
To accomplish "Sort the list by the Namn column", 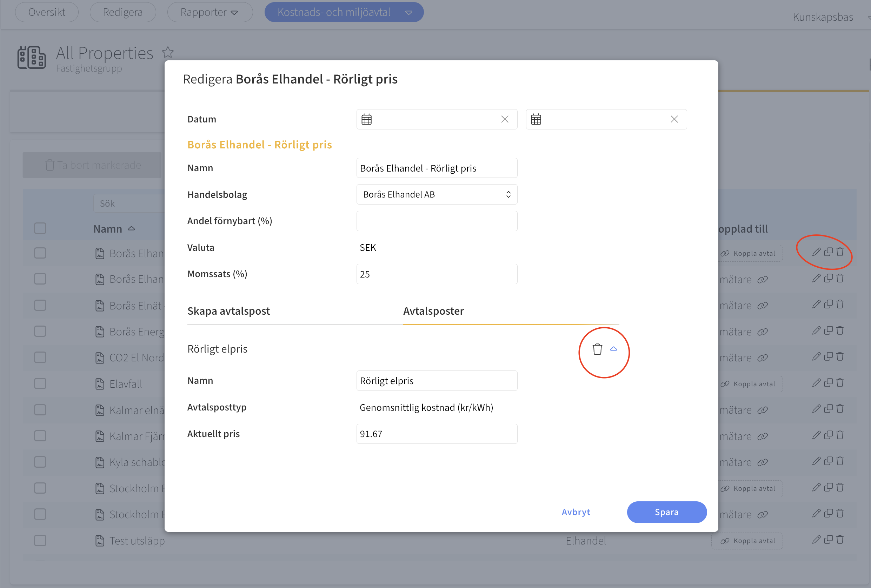I will pyautogui.click(x=114, y=229).
